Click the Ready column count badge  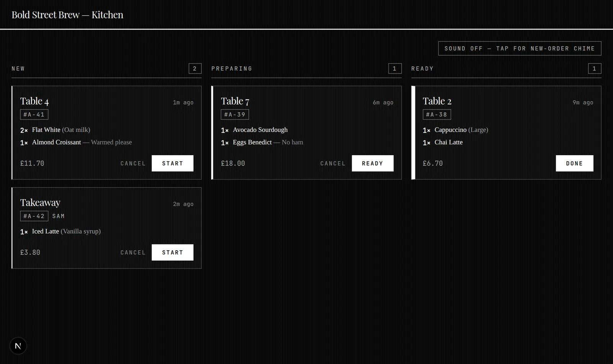tap(595, 69)
